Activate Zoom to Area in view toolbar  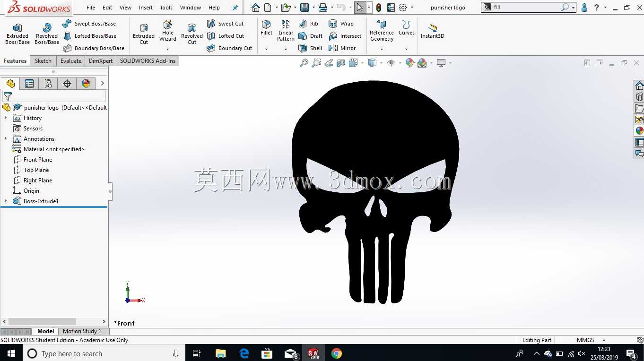coord(316,63)
